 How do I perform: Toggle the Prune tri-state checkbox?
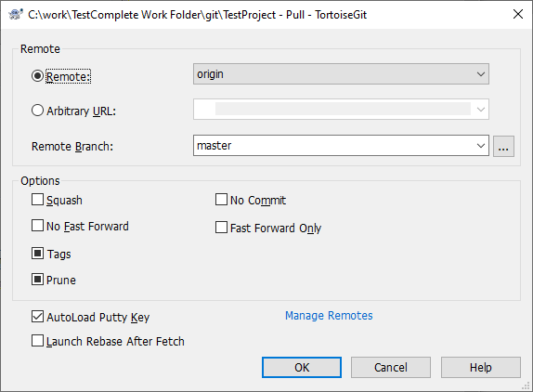pyautogui.click(x=37, y=280)
